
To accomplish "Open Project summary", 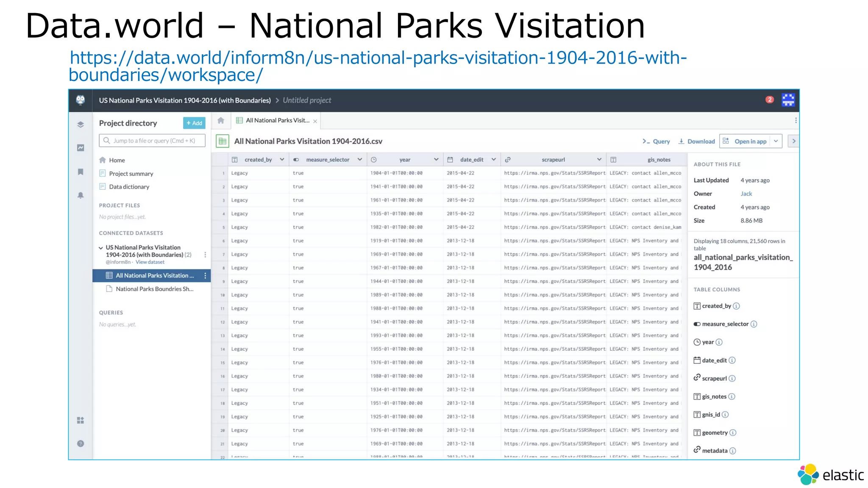I will (131, 174).
